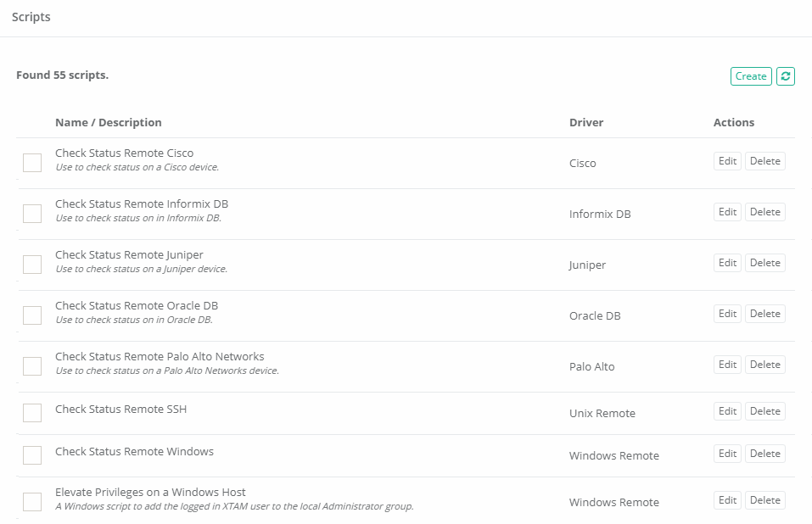Click the green refresh icon button
The image size is (812, 524).
(786, 76)
